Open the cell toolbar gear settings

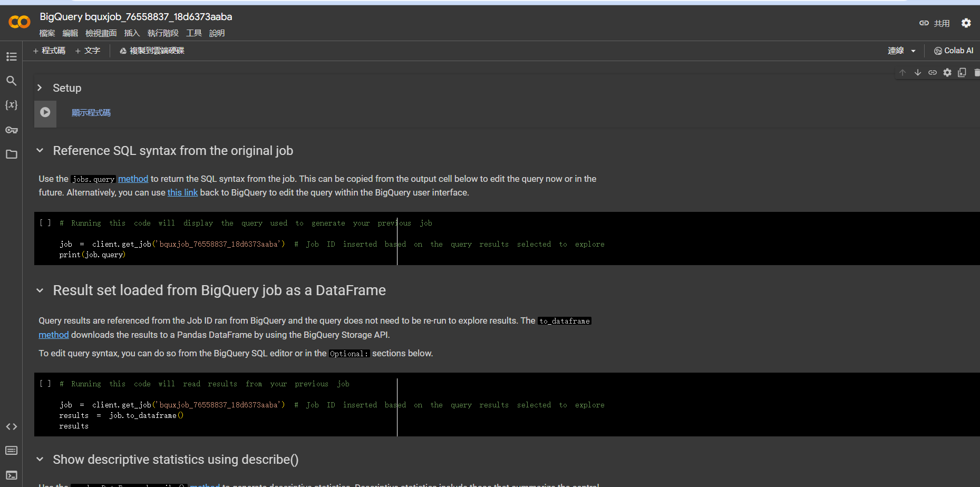947,73
